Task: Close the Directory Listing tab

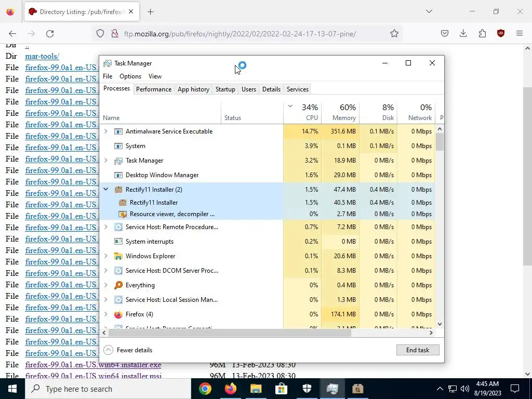Action: click(131, 11)
